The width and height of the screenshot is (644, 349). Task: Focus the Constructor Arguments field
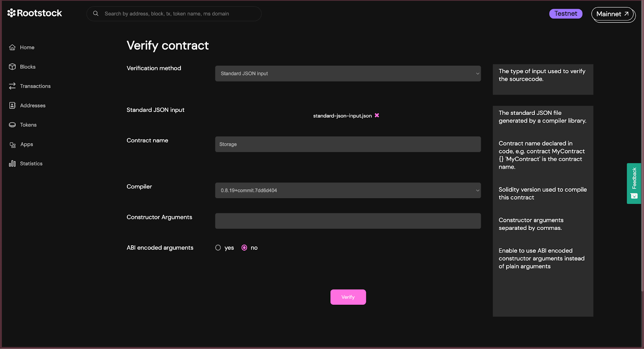point(348,221)
